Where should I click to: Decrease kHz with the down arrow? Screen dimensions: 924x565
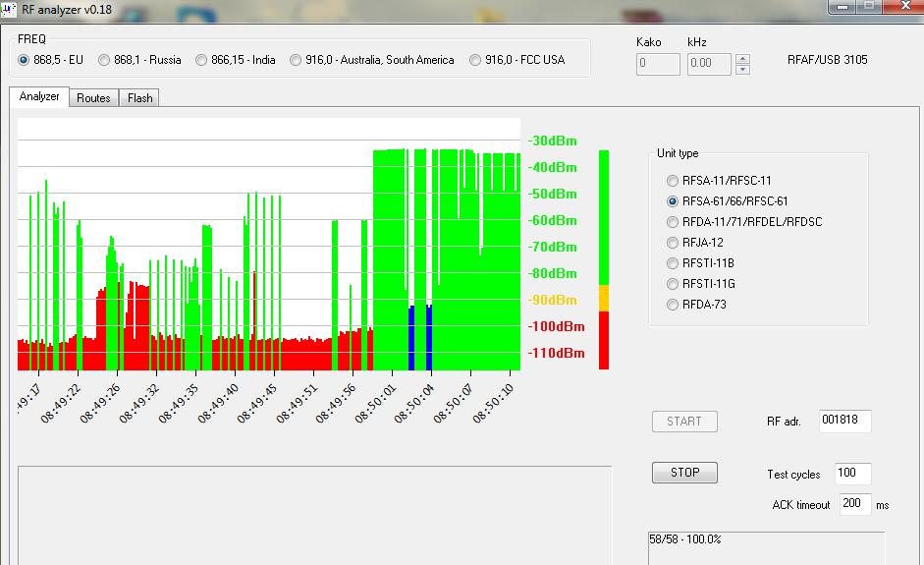pyautogui.click(x=743, y=69)
